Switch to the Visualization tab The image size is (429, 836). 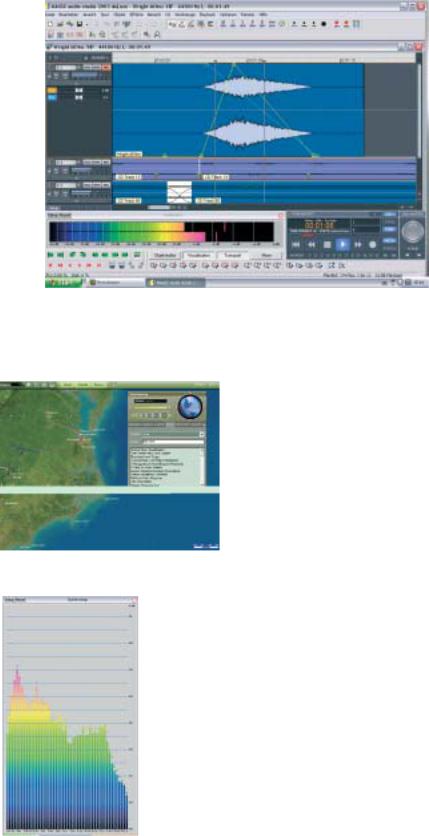pos(198,256)
